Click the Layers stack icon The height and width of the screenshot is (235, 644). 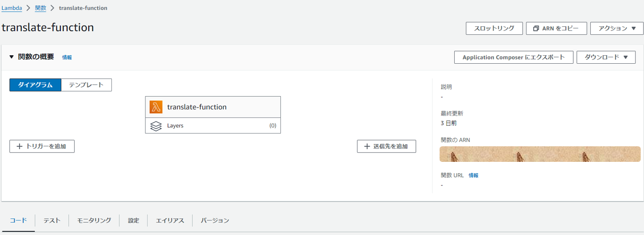(x=156, y=126)
